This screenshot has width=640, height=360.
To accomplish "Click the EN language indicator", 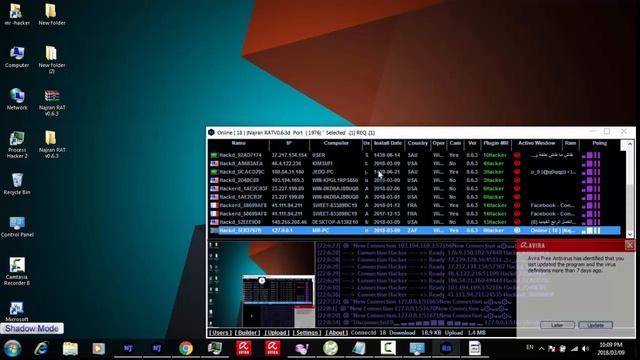I will coord(529,348).
